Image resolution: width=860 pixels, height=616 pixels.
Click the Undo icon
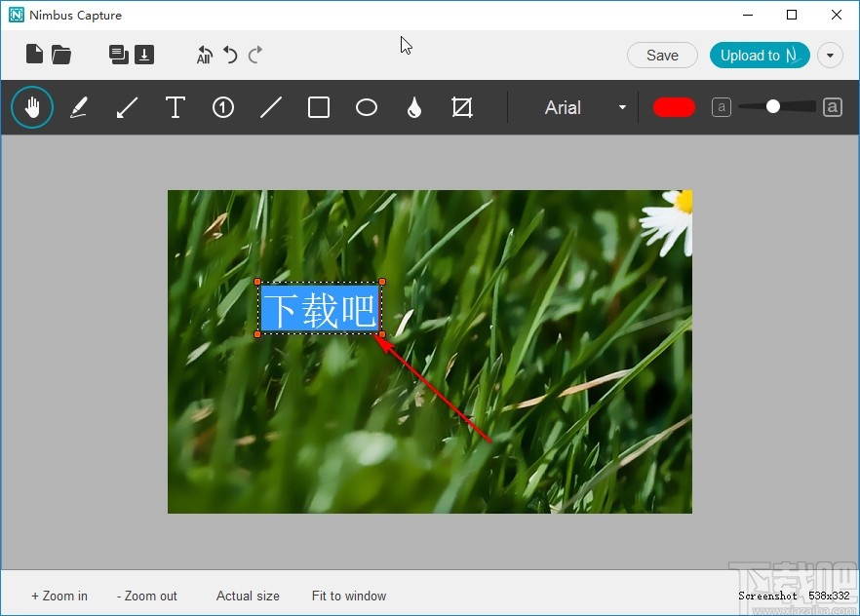click(230, 55)
